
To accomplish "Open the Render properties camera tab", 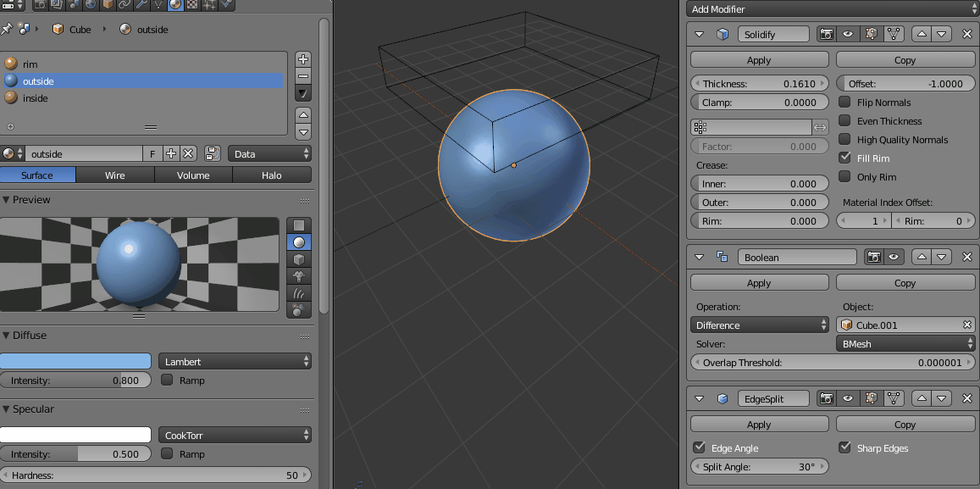I will pos(41,4).
